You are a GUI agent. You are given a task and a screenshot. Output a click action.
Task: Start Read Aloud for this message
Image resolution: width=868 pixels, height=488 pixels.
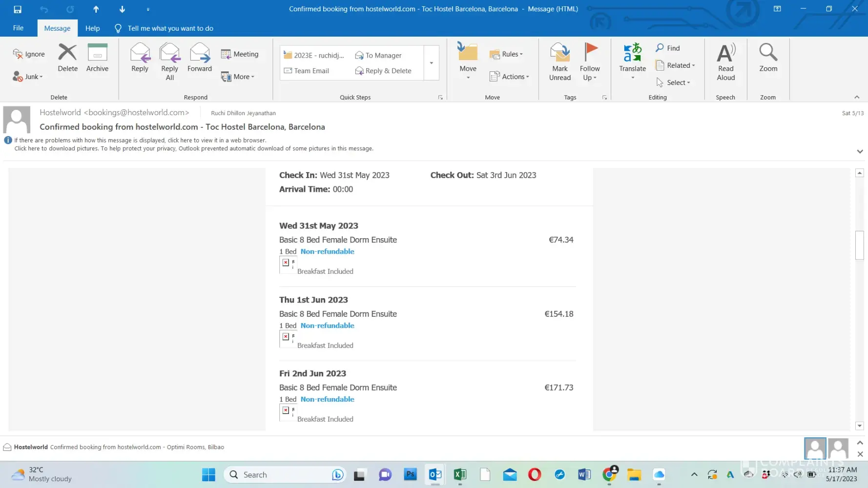tap(725, 61)
